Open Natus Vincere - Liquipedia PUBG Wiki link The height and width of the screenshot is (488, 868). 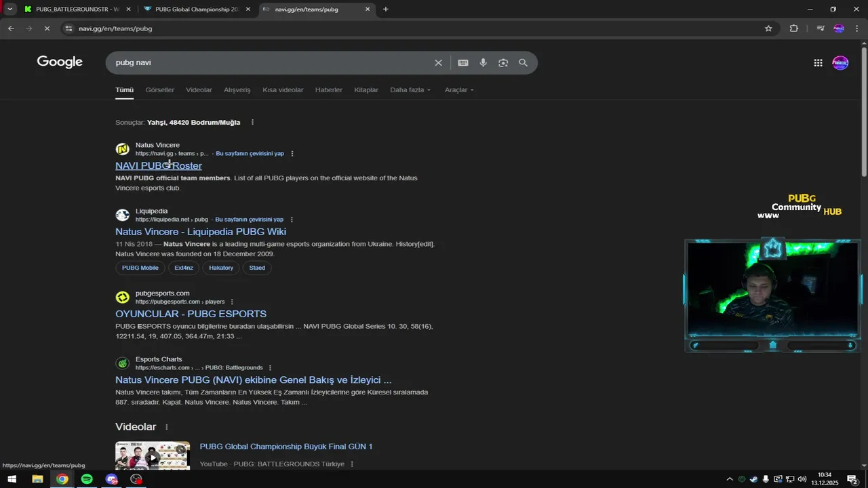[x=201, y=232]
